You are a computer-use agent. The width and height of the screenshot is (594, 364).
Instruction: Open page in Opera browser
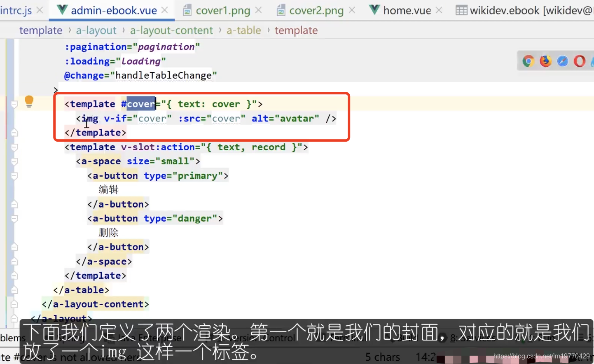click(579, 61)
